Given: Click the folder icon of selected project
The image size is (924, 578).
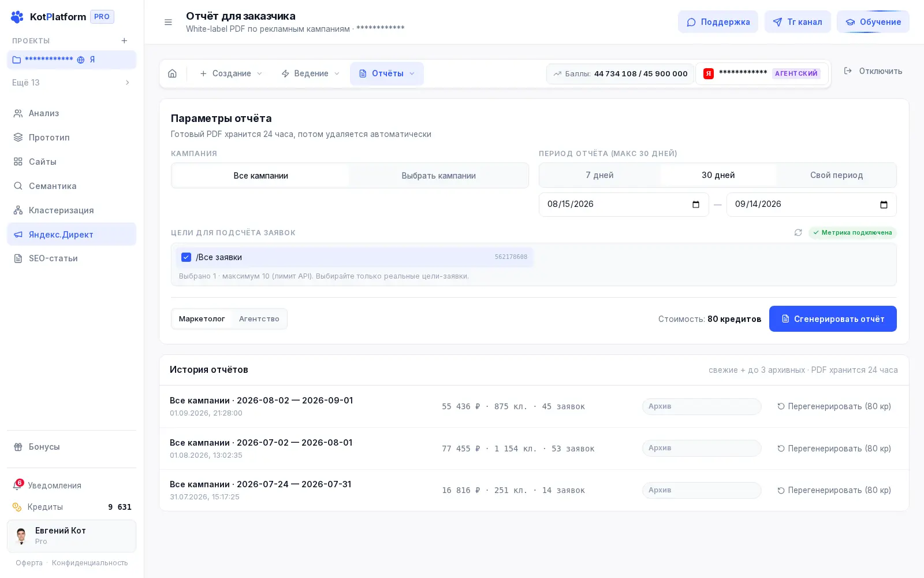Looking at the screenshot, I should coord(17,60).
